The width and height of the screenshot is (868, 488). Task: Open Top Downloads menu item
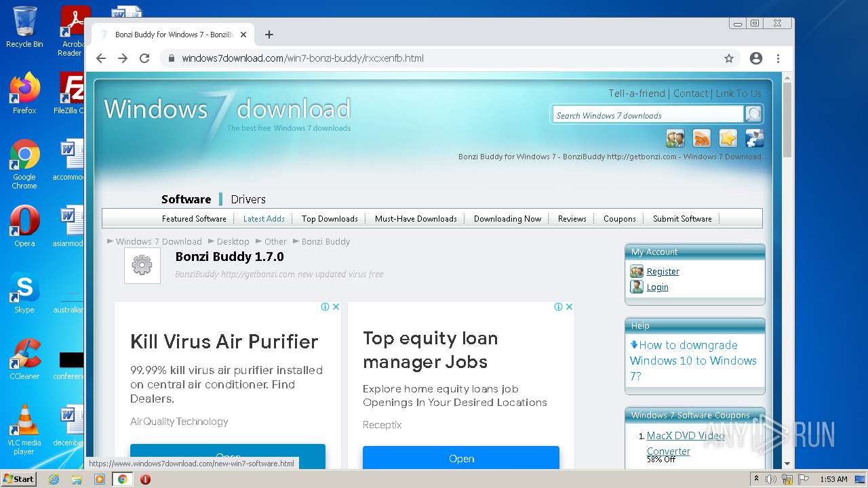(330, 219)
